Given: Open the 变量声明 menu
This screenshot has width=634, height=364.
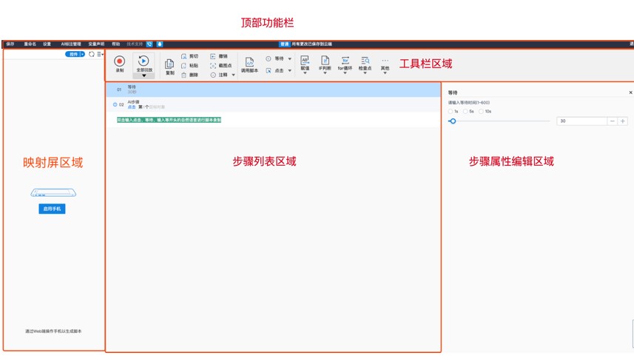Looking at the screenshot, I should tap(96, 44).
